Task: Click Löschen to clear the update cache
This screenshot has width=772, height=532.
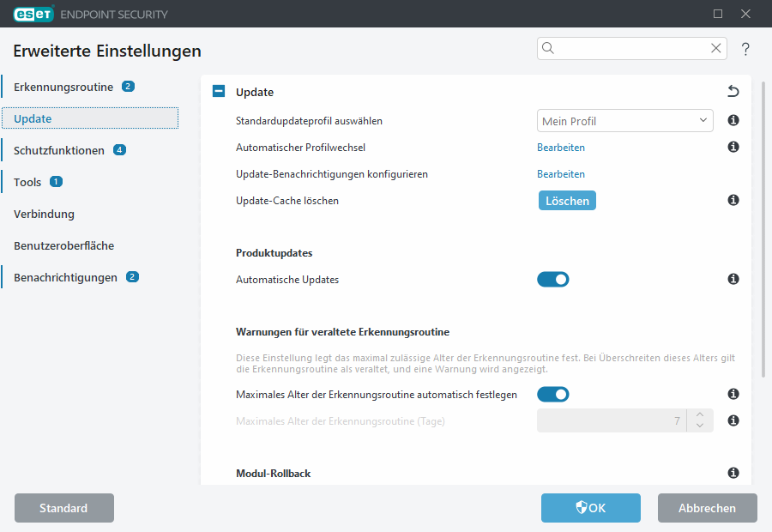Action: [567, 200]
